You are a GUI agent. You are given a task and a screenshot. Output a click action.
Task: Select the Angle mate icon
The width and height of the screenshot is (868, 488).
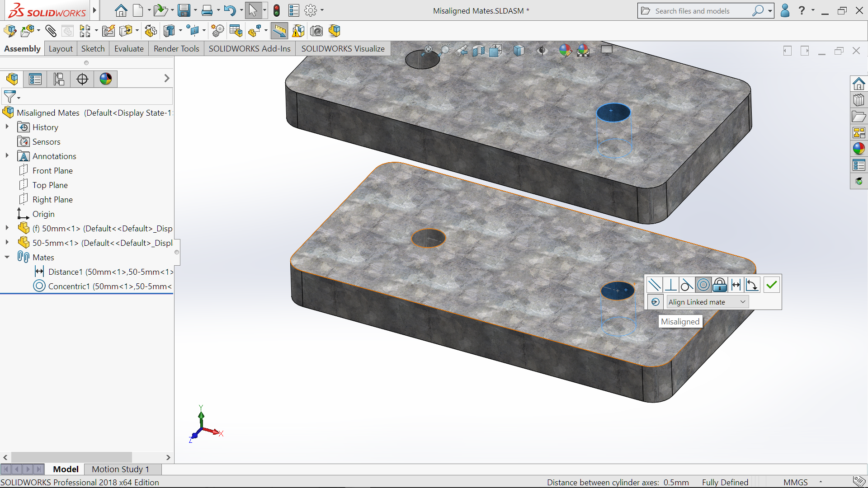tap(752, 285)
